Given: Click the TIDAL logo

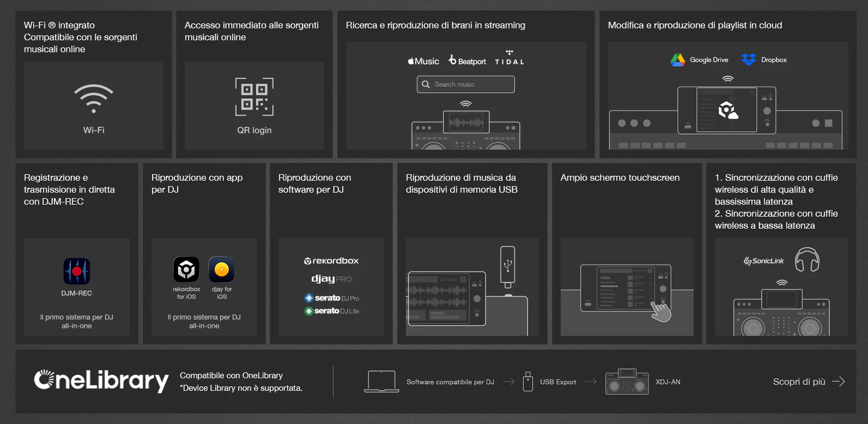Looking at the screenshot, I should pyautogui.click(x=509, y=58).
